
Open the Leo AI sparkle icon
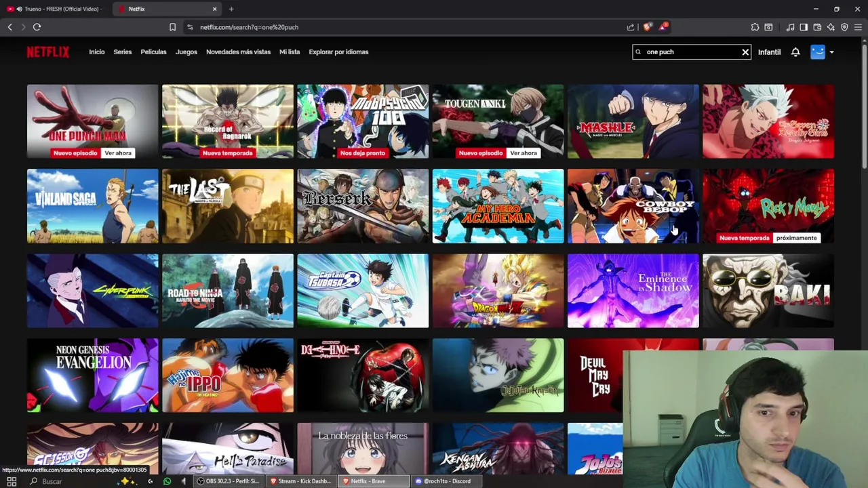tap(831, 27)
